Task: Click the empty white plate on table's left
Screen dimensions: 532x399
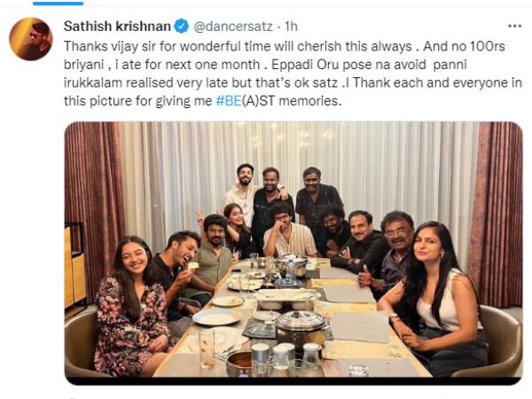Action: click(x=214, y=317)
